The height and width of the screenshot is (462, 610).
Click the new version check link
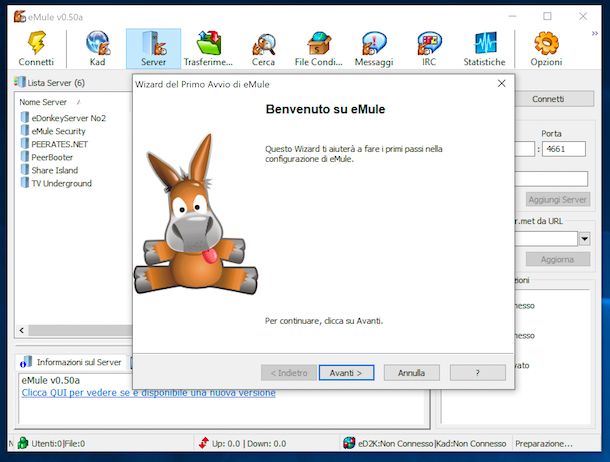tap(148, 393)
